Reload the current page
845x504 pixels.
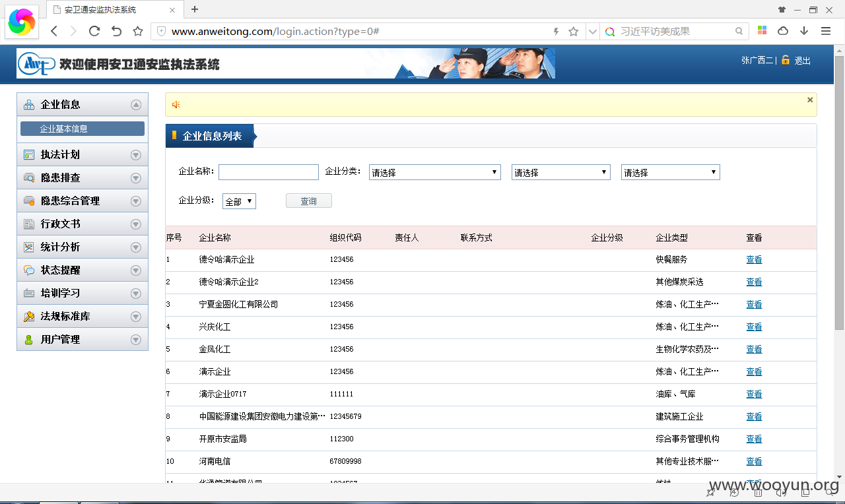click(x=94, y=31)
